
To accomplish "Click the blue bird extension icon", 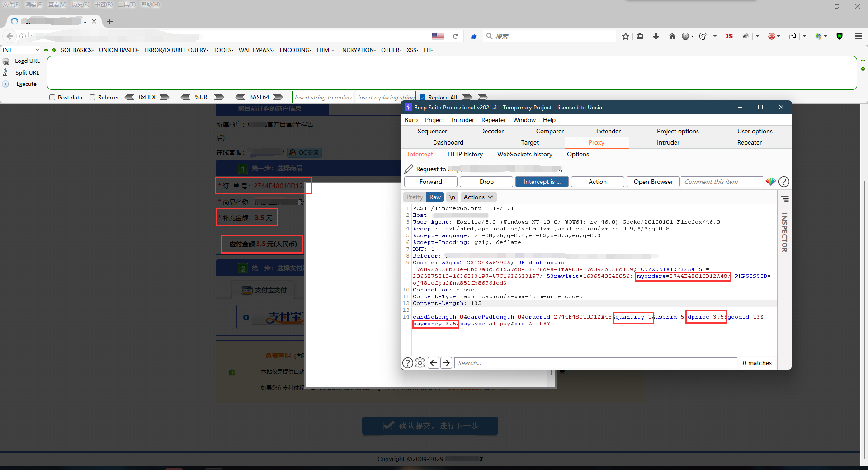I will 473,36.
